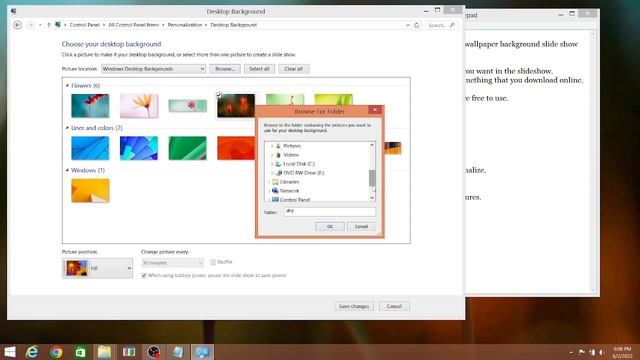Click the Network icon in folder tree
Viewport: 640px width, 360px height.
[x=275, y=191]
